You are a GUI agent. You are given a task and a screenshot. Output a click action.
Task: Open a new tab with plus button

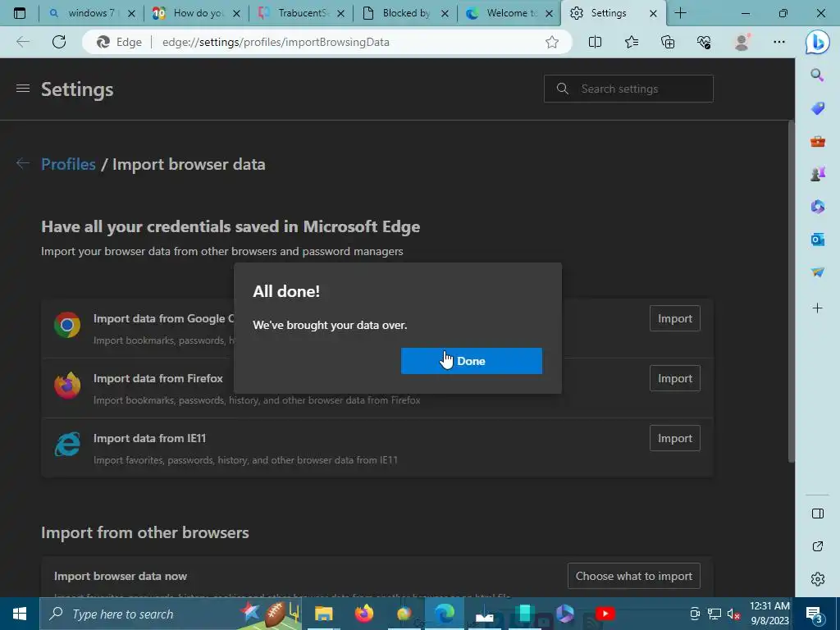pos(680,13)
